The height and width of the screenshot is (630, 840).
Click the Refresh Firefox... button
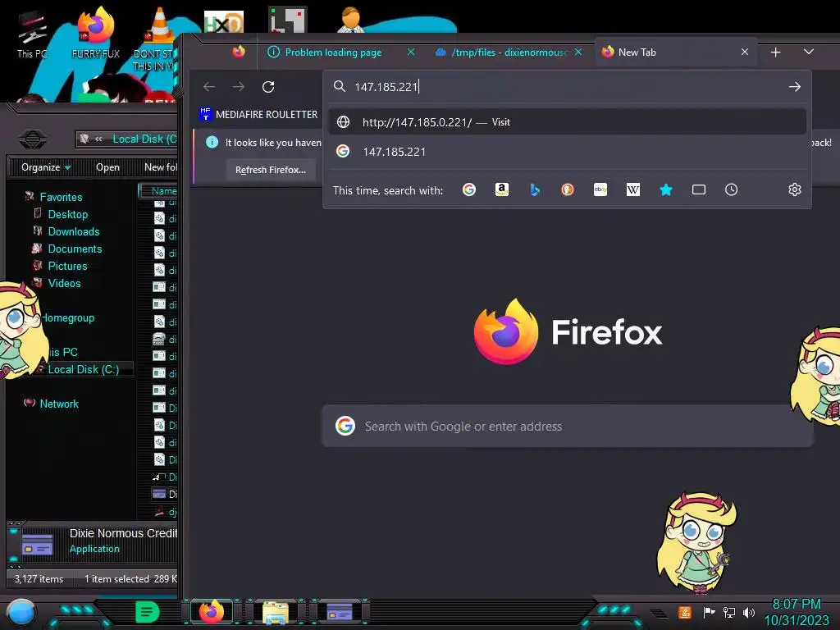[271, 170]
